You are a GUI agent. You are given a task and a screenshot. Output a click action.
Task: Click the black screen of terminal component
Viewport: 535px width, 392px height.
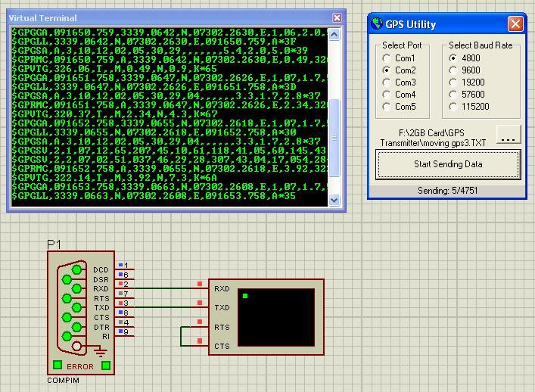click(x=276, y=318)
